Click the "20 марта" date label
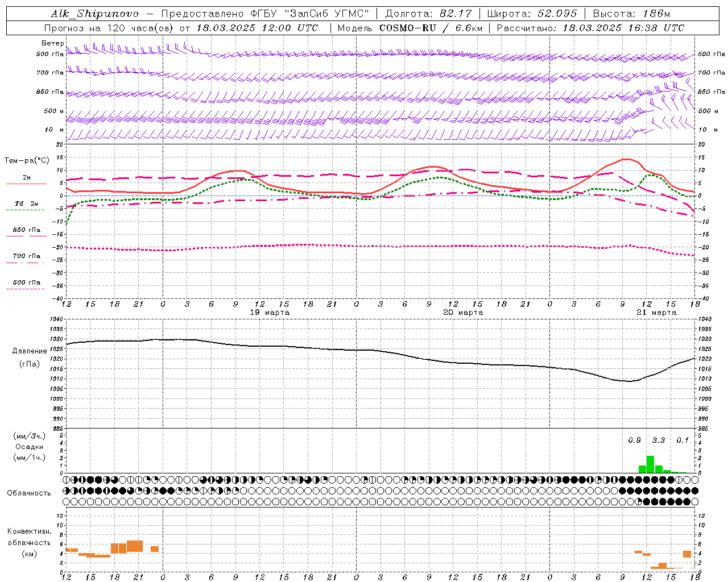The width and height of the screenshot is (728, 582). point(463,313)
